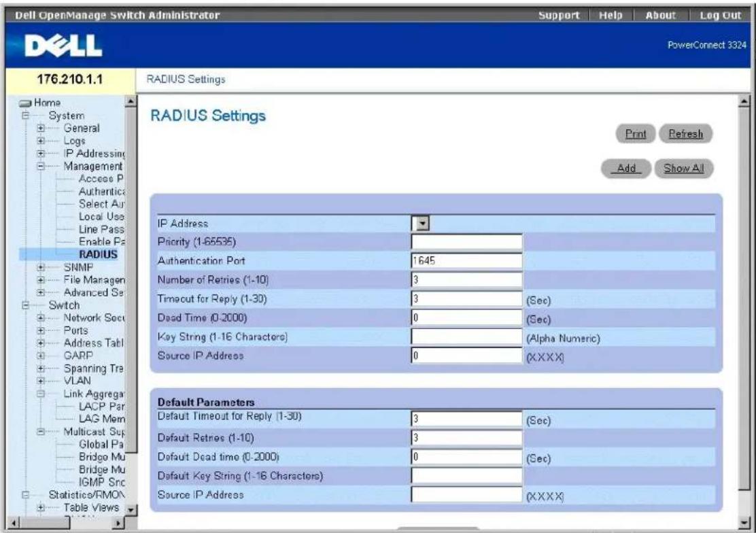The image size is (756, 533).
Task: Click the tree's horizontal right scroll arrow
Action: 118,522
